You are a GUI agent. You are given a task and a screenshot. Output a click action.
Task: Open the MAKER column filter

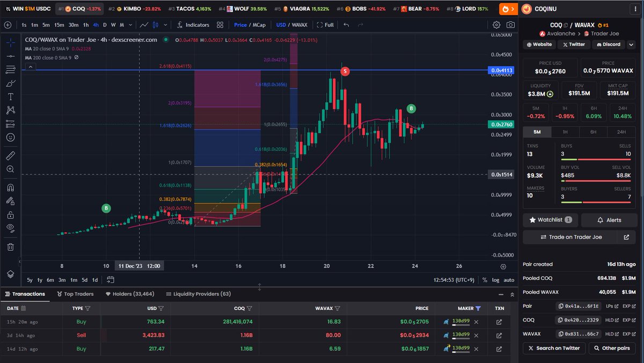tap(478, 308)
